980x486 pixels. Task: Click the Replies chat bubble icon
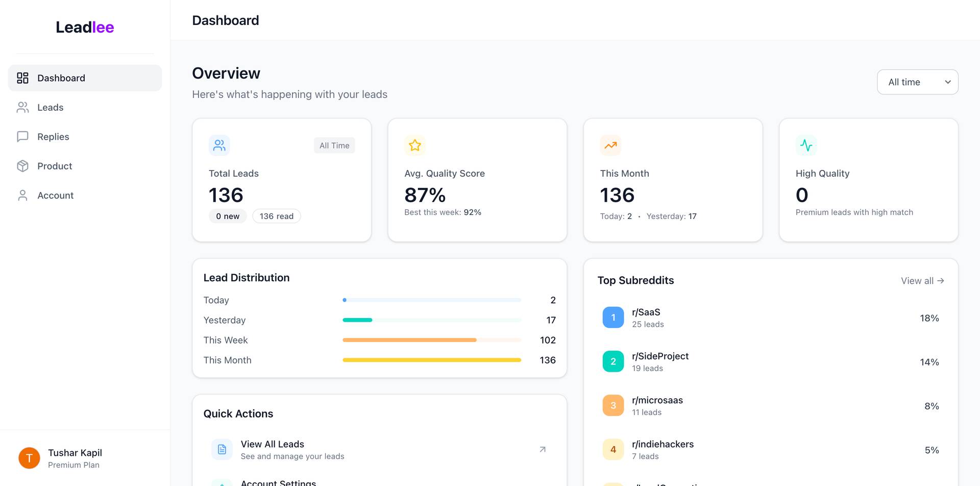pos(22,137)
